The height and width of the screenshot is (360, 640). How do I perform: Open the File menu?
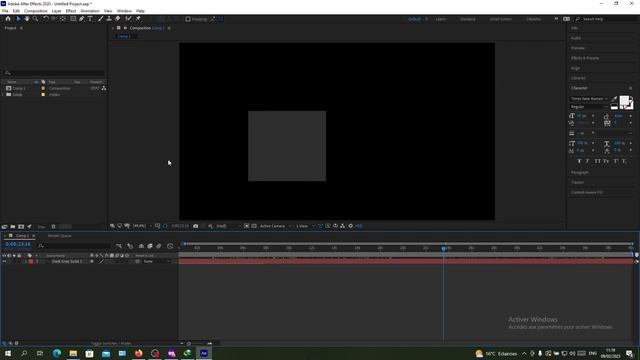click(x=5, y=11)
